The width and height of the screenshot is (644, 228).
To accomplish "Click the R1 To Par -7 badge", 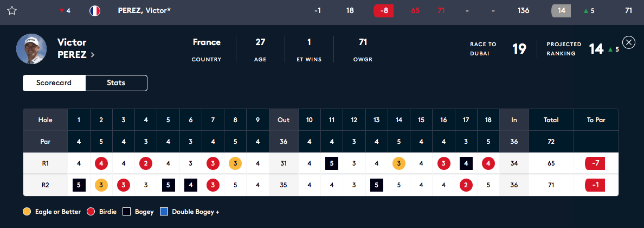I will (x=595, y=163).
